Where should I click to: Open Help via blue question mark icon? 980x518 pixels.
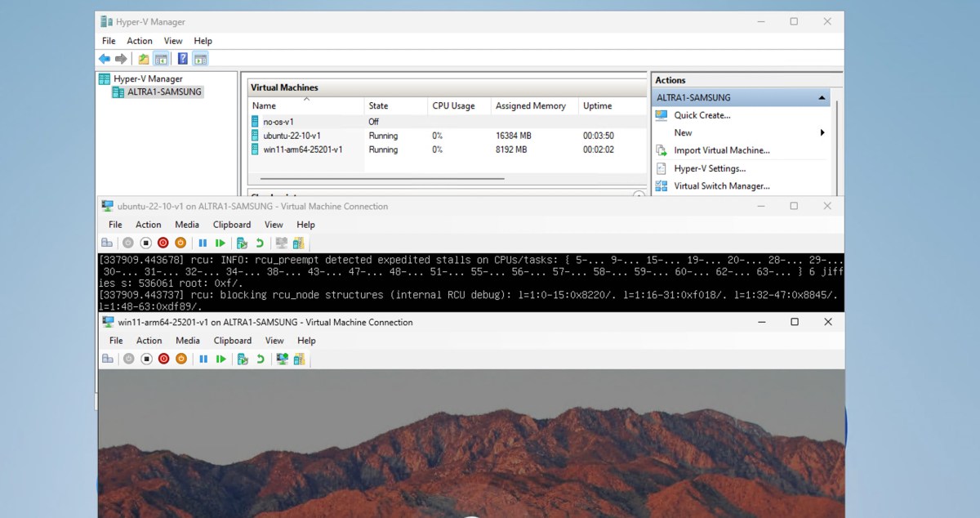pos(183,59)
